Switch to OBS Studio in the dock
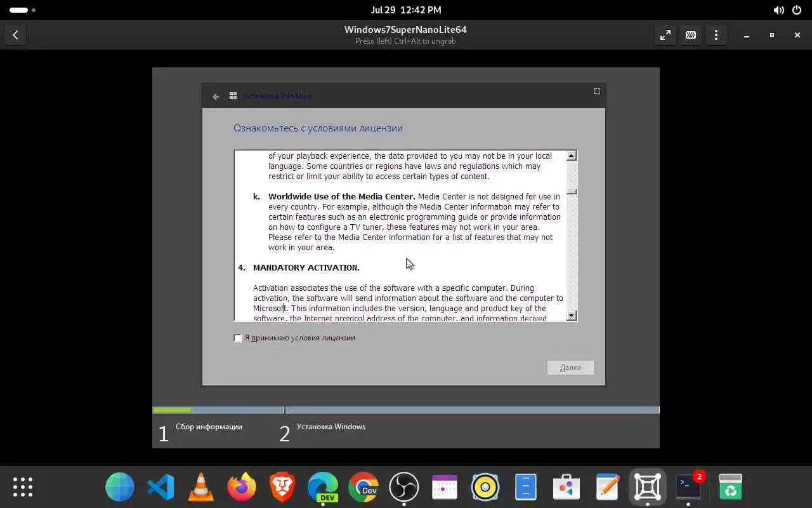 (x=404, y=487)
